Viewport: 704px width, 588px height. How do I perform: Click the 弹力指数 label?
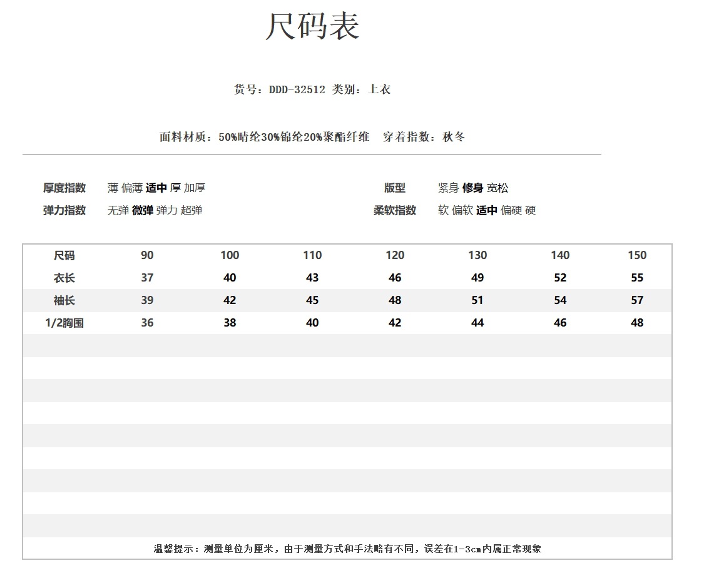64,210
